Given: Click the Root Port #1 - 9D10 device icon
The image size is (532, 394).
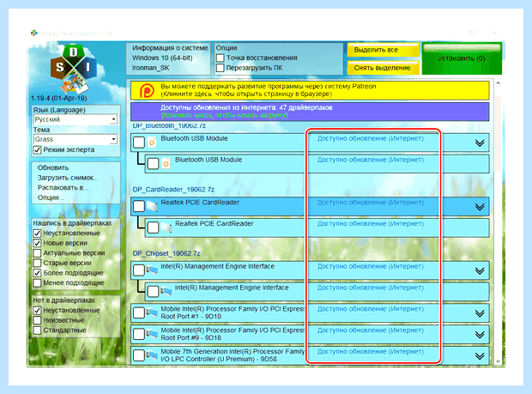Looking at the screenshot, I should (x=152, y=312).
